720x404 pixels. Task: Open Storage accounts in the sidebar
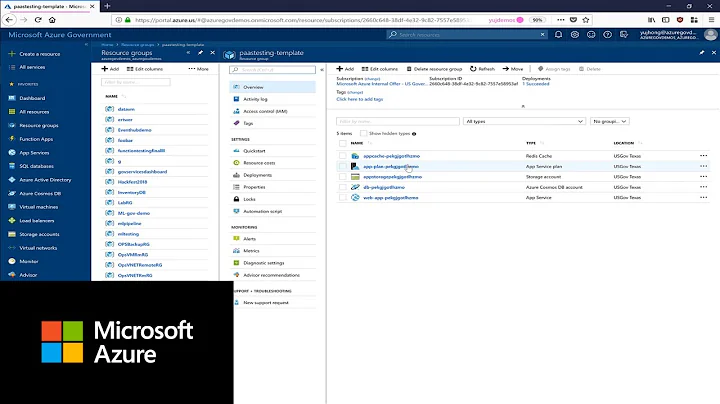click(39, 234)
